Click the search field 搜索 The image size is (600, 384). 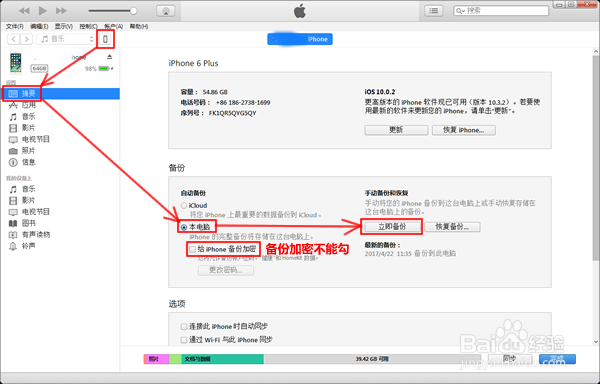501,11
